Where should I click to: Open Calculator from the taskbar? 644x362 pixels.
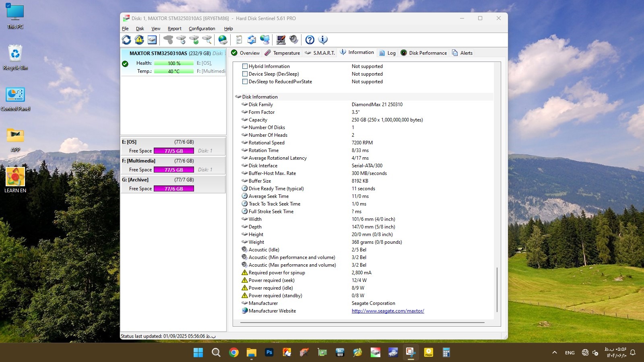pos(446,353)
